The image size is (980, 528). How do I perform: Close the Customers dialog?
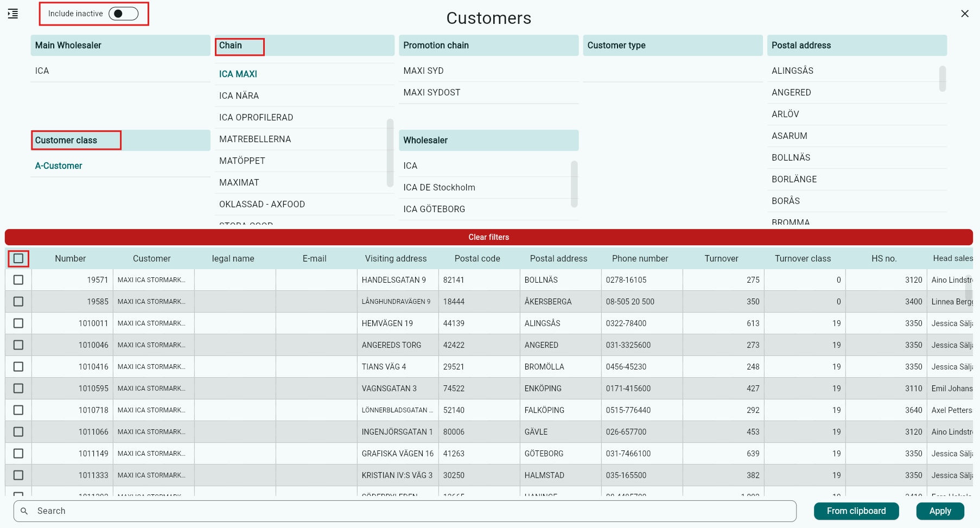pos(965,14)
